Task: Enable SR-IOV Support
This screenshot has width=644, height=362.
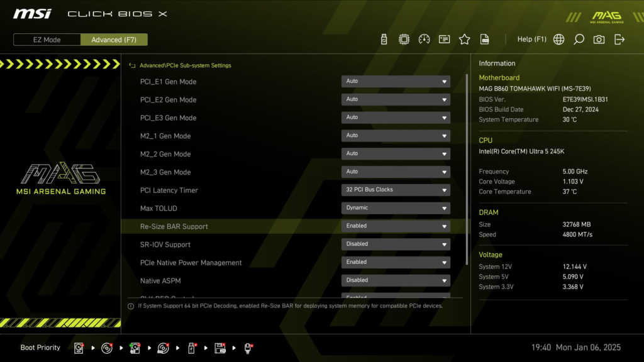Action: (x=396, y=244)
